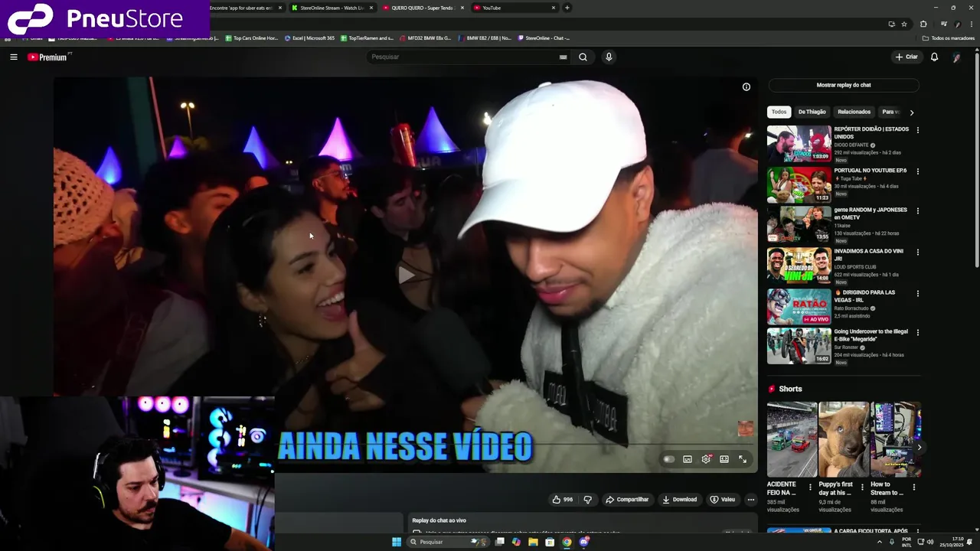Go to YouTube Premium home logo
Screen dimensions: 980x551
tap(48, 57)
